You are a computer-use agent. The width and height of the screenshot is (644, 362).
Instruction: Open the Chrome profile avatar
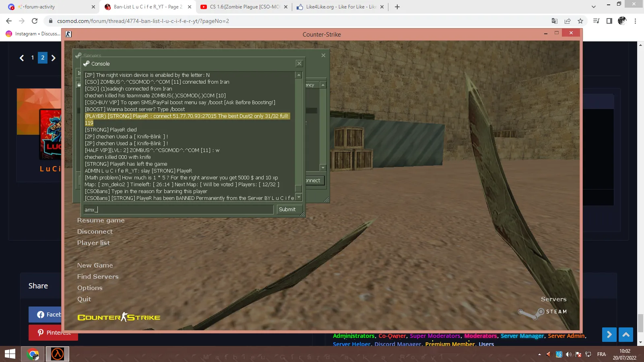(x=622, y=21)
